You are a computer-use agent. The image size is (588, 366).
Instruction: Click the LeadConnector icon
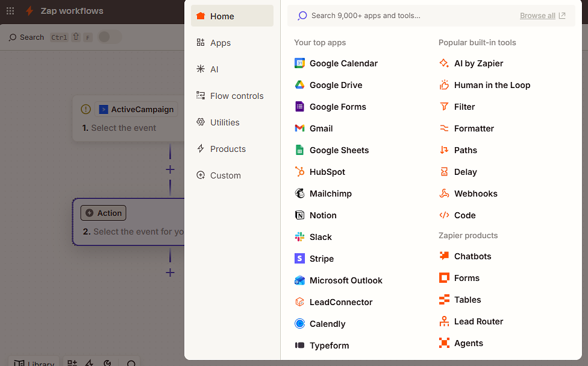pos(299,302)
